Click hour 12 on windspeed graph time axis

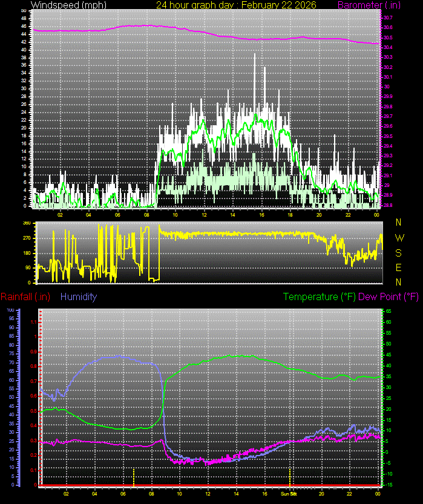click(x=204, y=215)
